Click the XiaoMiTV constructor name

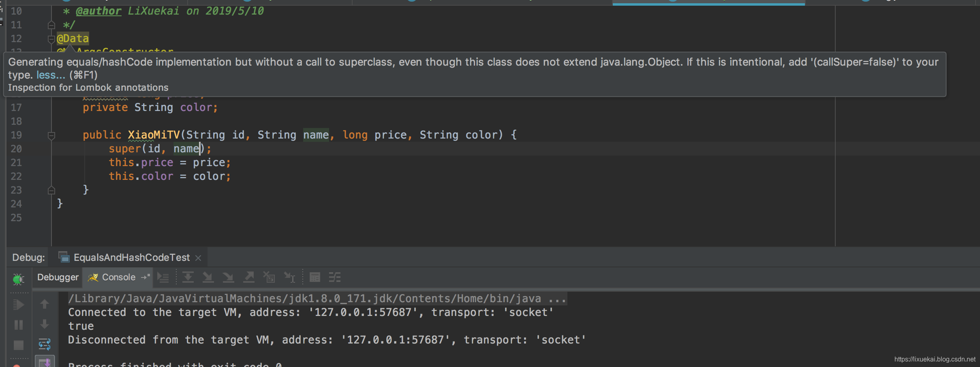[154, 135]
